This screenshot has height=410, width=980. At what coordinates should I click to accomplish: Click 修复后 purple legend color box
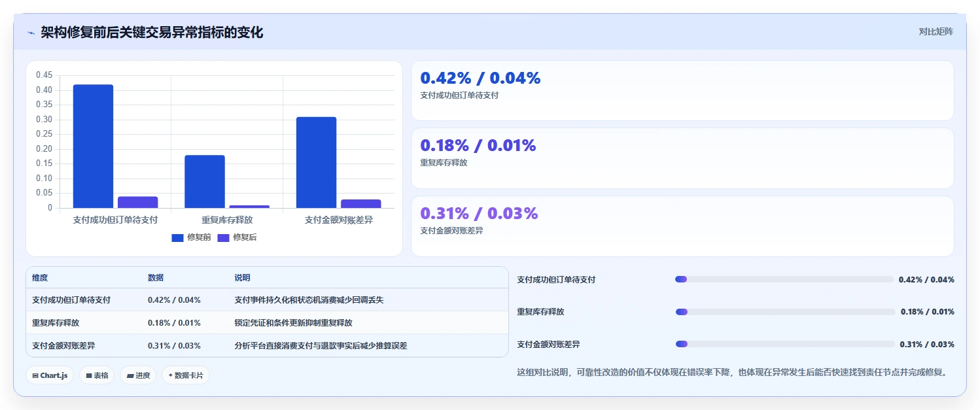(x=223, y=237)
